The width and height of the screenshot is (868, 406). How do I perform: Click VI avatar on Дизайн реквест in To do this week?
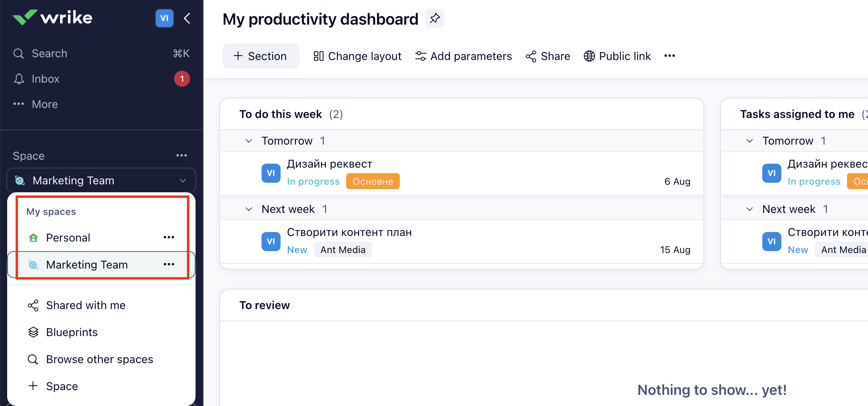point(271,173)
